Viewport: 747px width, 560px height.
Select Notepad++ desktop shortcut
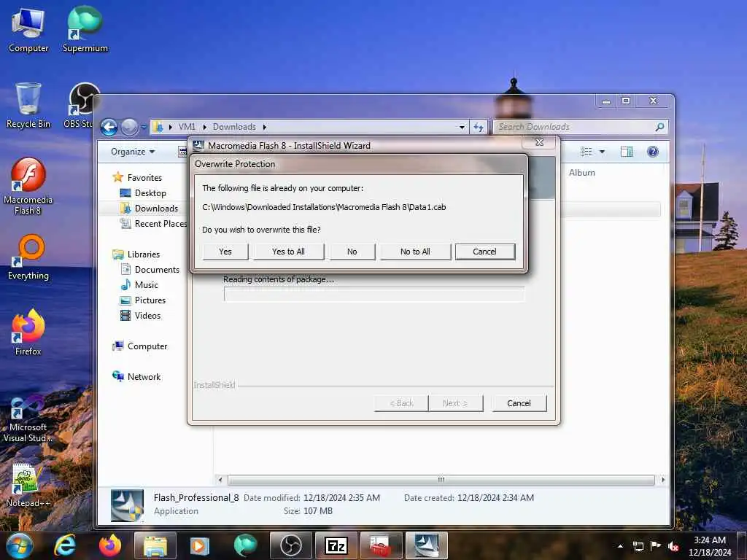click(x=28, y=485)
